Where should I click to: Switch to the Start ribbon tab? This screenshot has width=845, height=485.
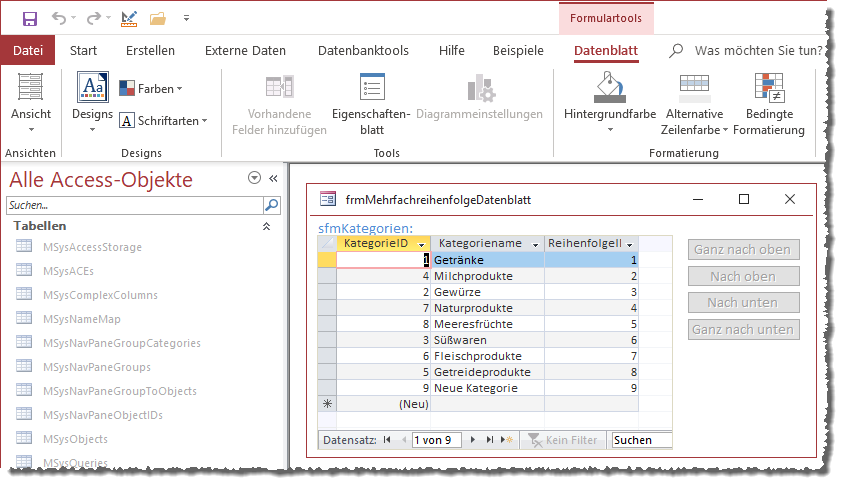pyautogui.click(x=83, y=51)
